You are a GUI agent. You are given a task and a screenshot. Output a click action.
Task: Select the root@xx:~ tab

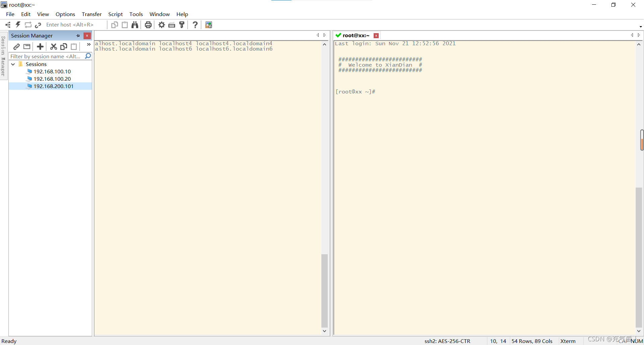click(356, 36)
